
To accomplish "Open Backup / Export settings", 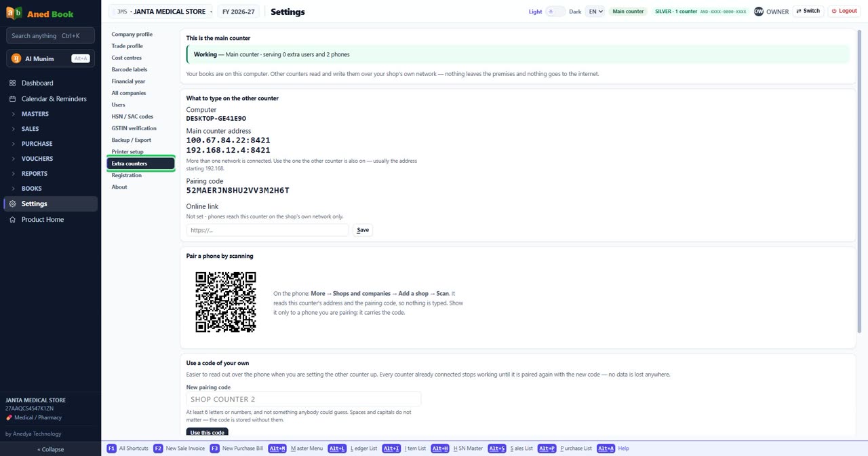I will 132,140.
